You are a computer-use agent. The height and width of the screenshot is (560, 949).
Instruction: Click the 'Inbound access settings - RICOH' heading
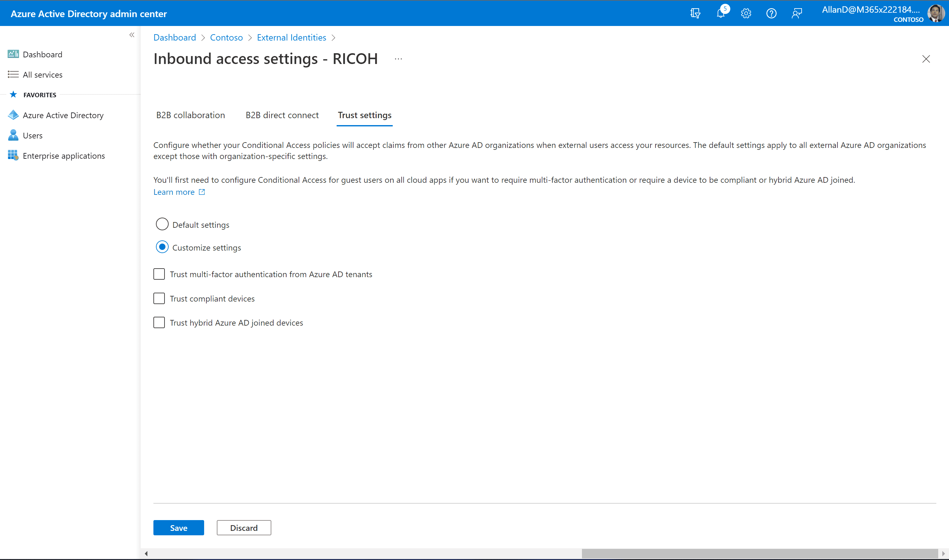point(266,59)
